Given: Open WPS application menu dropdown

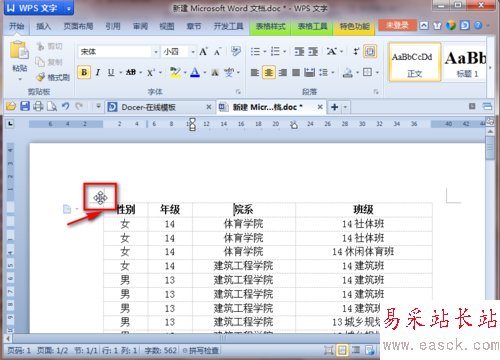Looking at the screenshot, I should click(69, 8).
